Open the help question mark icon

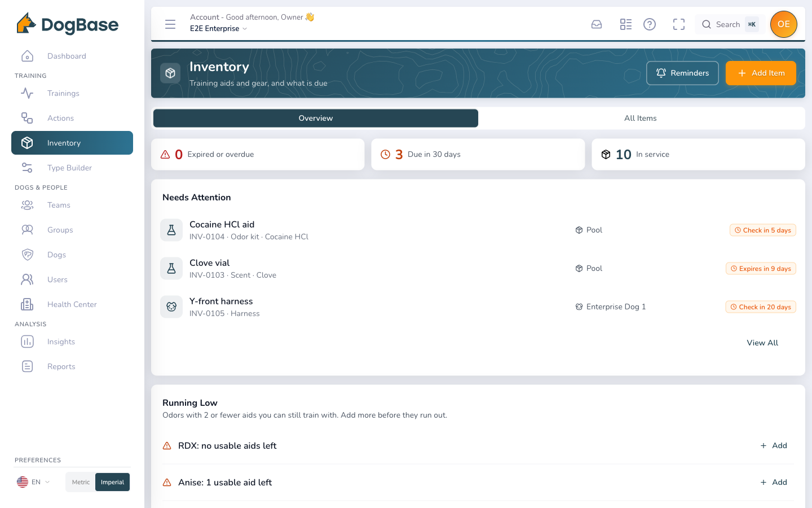(x=650, y=24)
